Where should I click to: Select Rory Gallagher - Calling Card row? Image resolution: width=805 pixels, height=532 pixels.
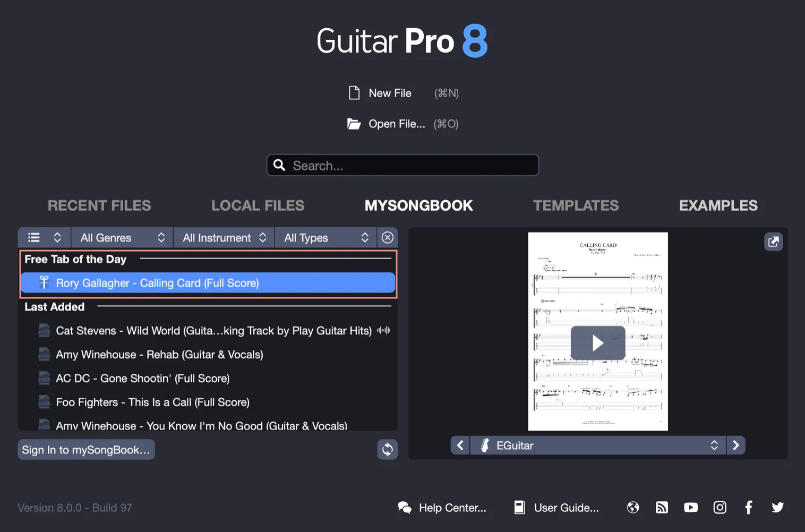pos(208,282)
